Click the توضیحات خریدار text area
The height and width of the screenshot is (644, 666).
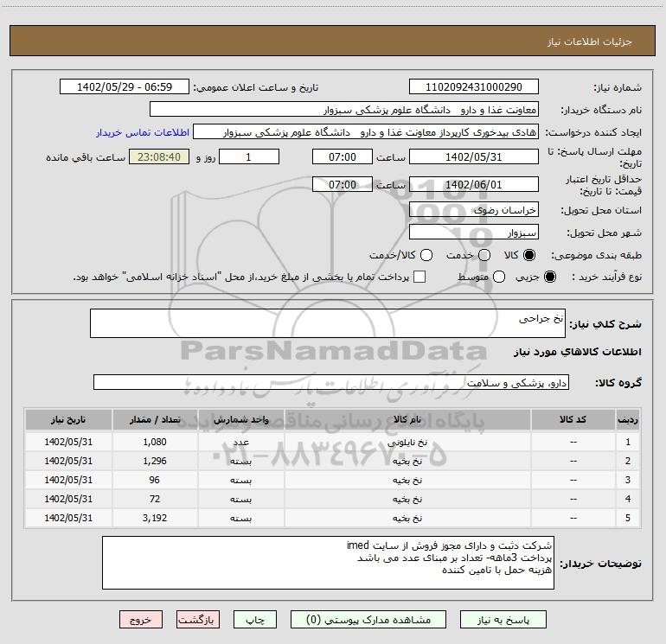328,563
